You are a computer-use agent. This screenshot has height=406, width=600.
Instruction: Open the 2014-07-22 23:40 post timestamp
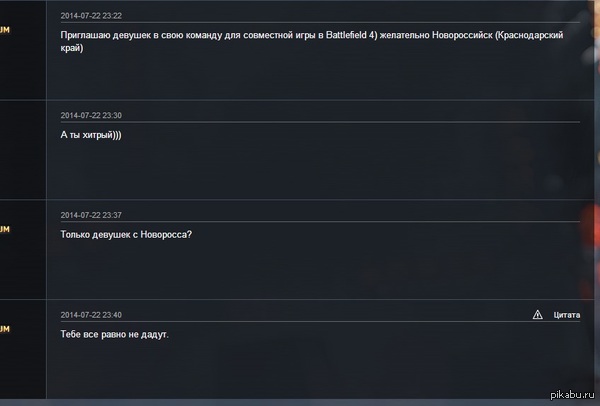(91, 315)
